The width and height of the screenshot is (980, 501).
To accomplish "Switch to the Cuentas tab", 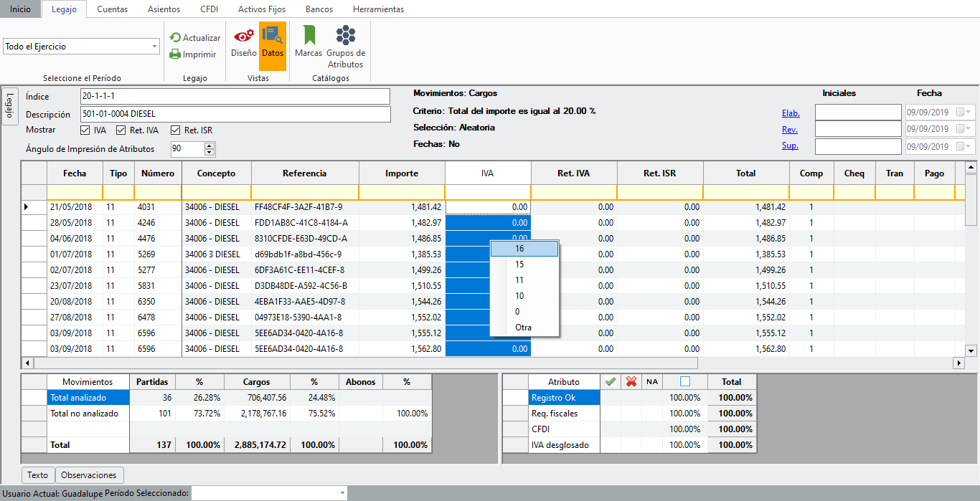I will [112, 9].
